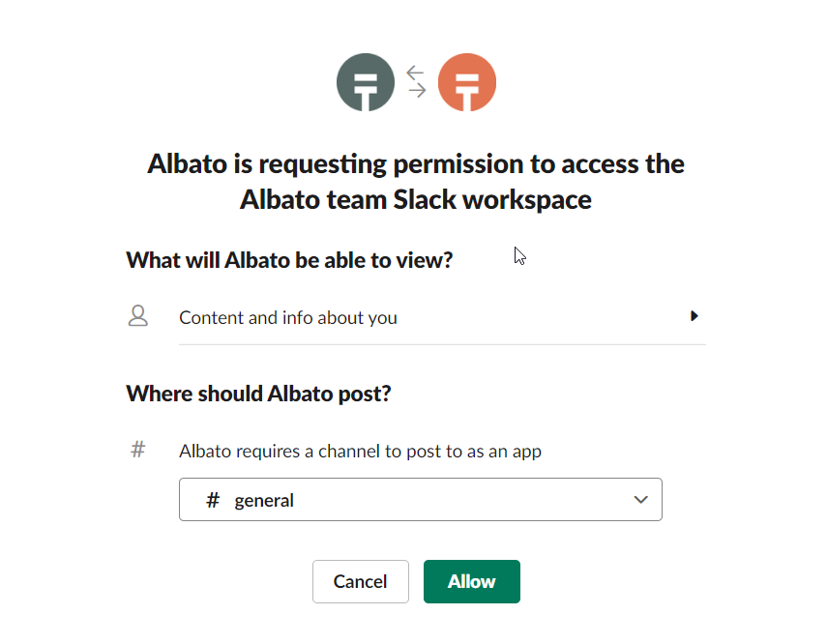Viewport: 827px width, 644px height.
Task: Click the right-pointing arrow between the logos
Action: click(417, 91)
